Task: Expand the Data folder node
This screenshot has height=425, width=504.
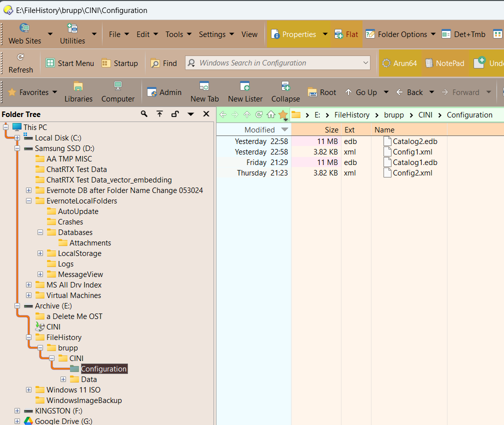Action: point(63,379)
